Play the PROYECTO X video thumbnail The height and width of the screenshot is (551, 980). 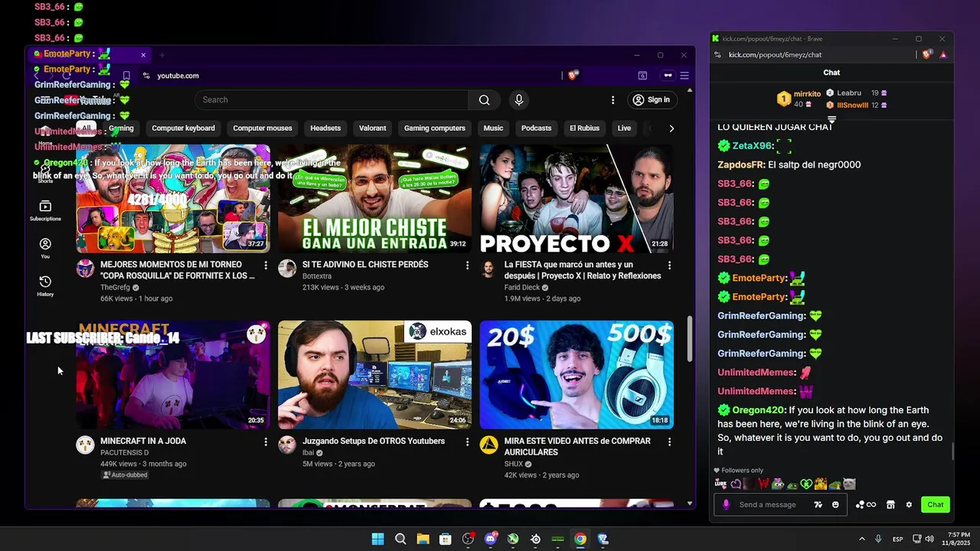(577, 198)
